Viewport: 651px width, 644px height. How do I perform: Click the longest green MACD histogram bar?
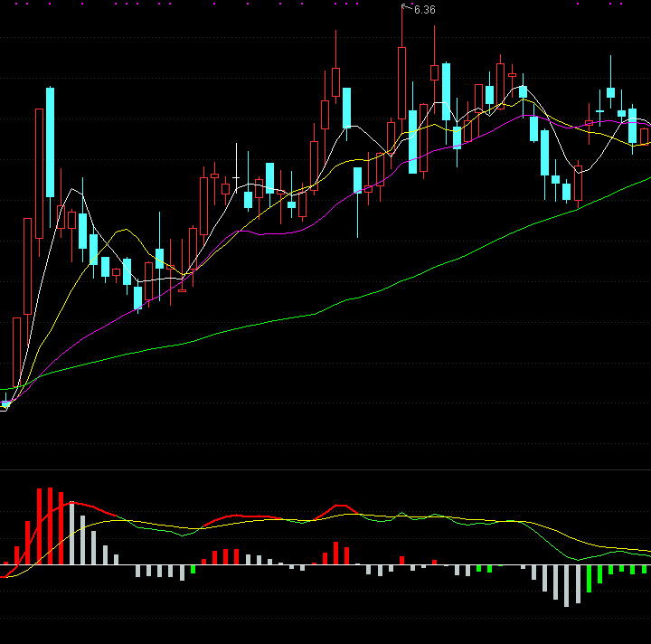(589, 578)
